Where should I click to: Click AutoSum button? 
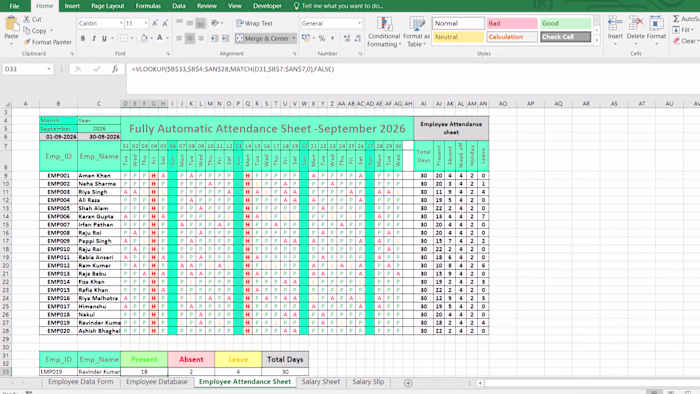click(x=686, y=19)
